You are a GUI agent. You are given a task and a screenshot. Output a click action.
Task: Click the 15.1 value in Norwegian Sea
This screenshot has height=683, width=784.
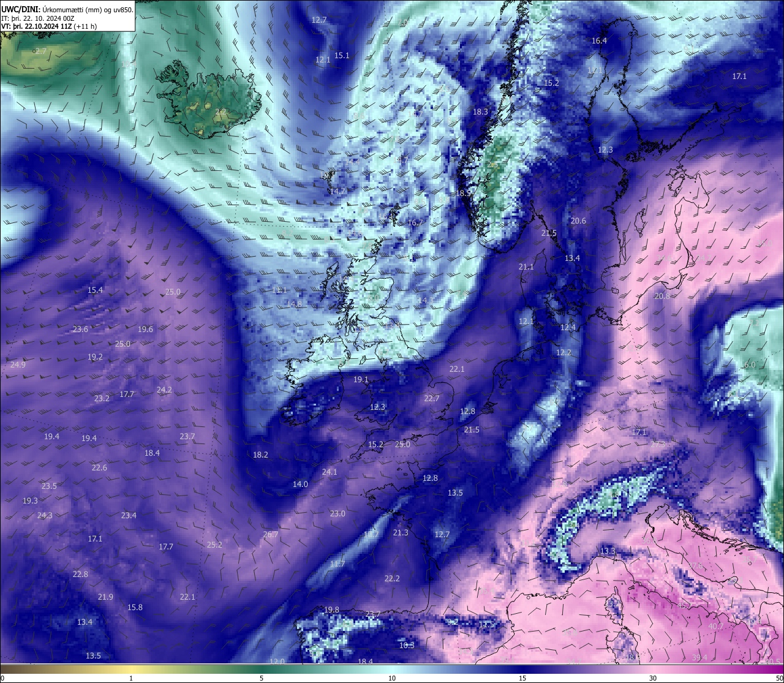(342, 55)
